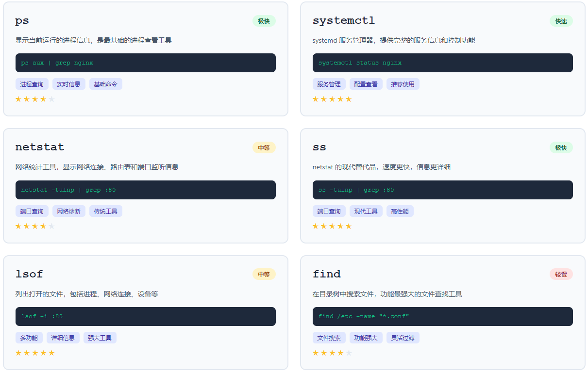Select the 进程查询 tag on ps card
This screenshot has height=374, width=588.
(x=32, y=84)
